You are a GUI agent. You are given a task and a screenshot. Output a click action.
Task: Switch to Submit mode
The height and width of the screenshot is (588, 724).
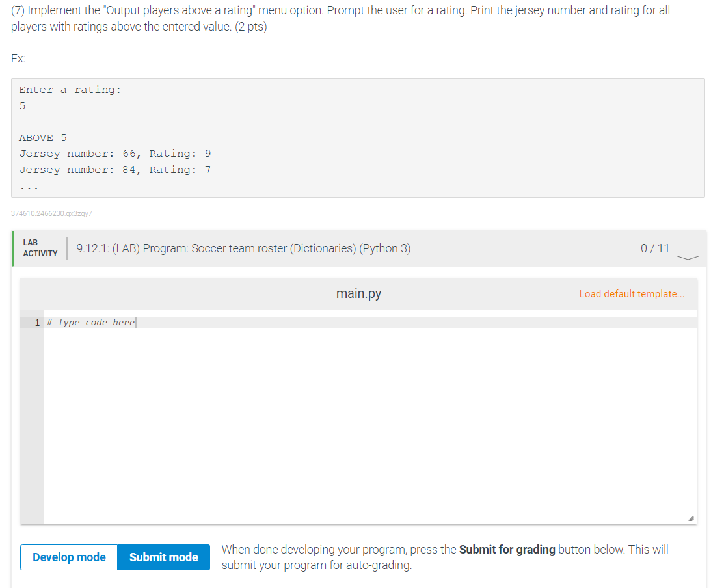tap(163, 557)
